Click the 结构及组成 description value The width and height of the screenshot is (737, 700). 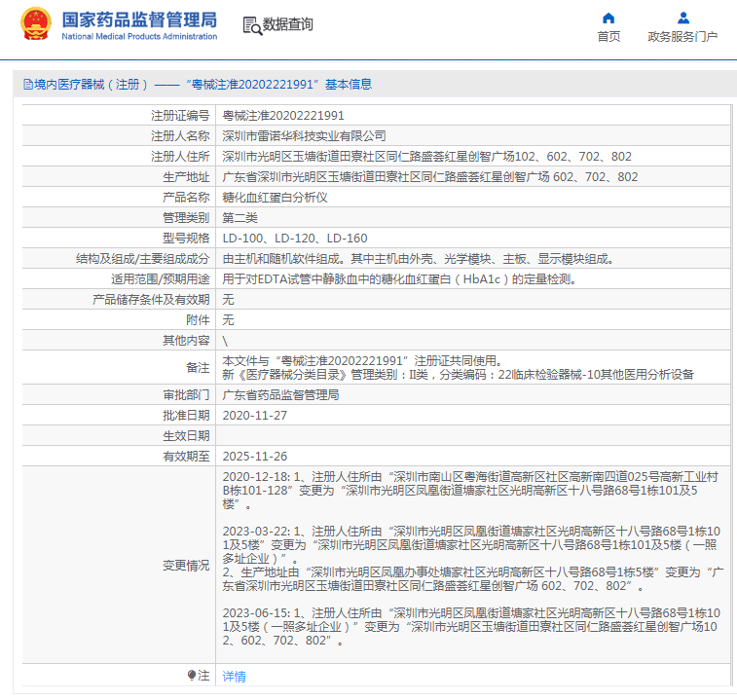419,259
